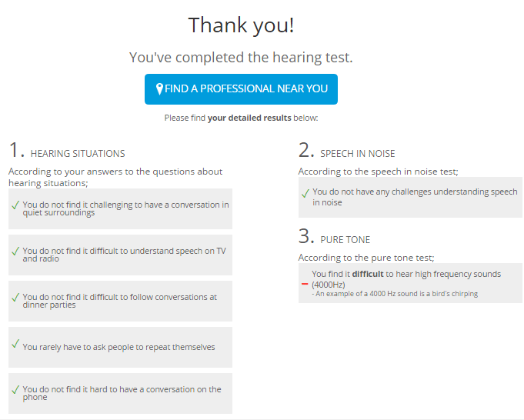Click checkmark beside quiet surroundings result
This screenshot has height=420, width=524.
[x=15, y=205]
